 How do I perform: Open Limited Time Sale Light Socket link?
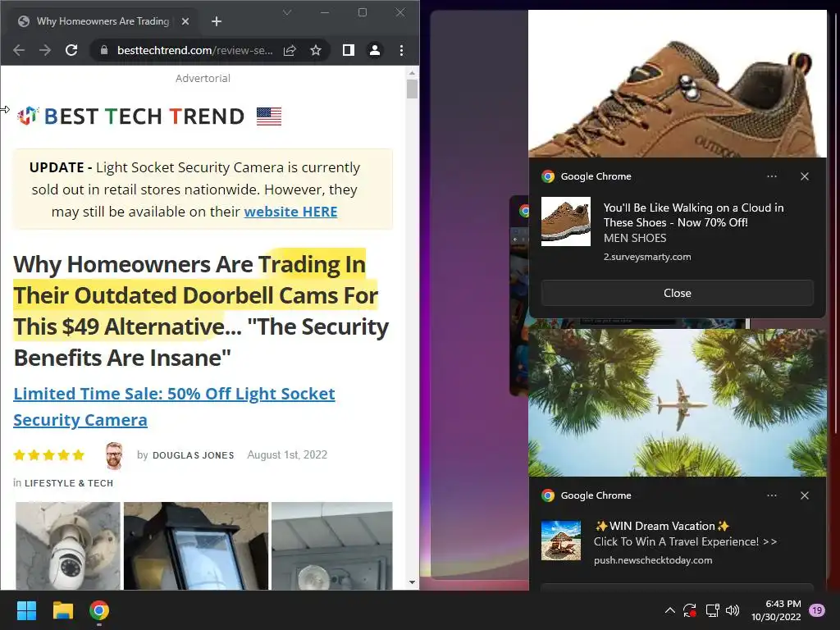tap(174, 407)
